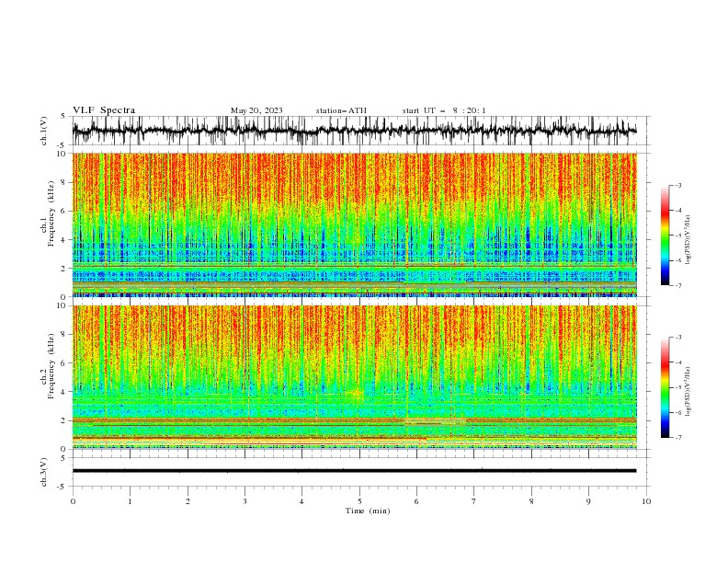Click the "10" kHz tick on ch.1 frequency axis
The width and height of the screenshot is (728, 563).
coord(63,154)
